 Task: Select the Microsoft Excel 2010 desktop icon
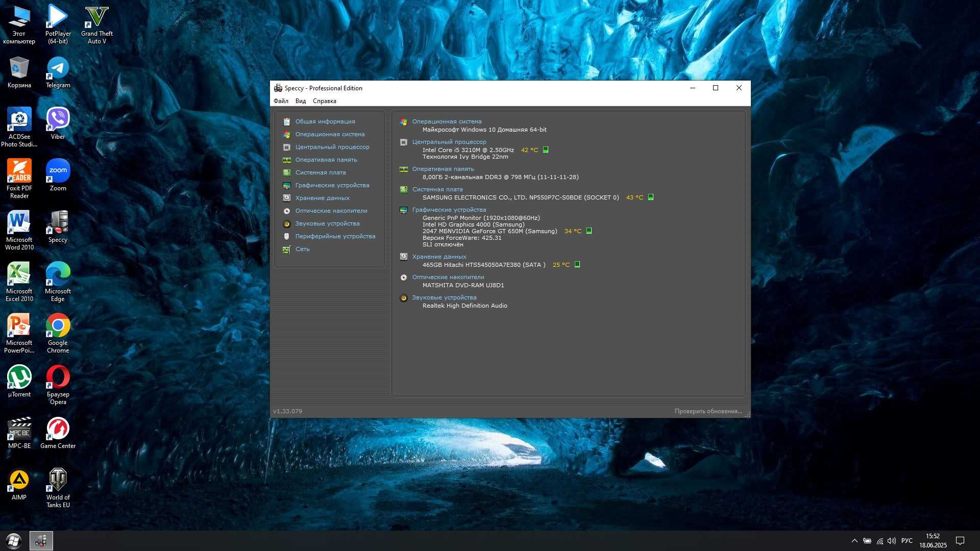(x=19, y=282)
